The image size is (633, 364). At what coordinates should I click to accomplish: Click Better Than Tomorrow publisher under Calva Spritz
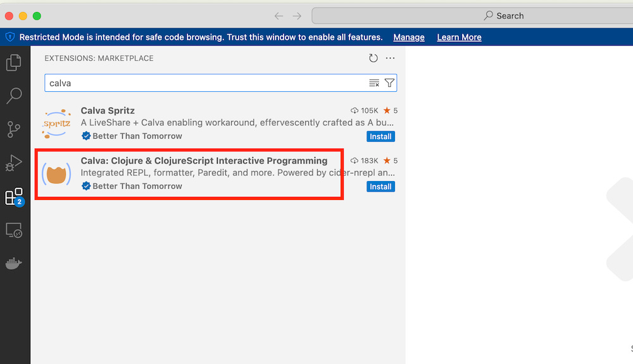(x=137, y=136)
